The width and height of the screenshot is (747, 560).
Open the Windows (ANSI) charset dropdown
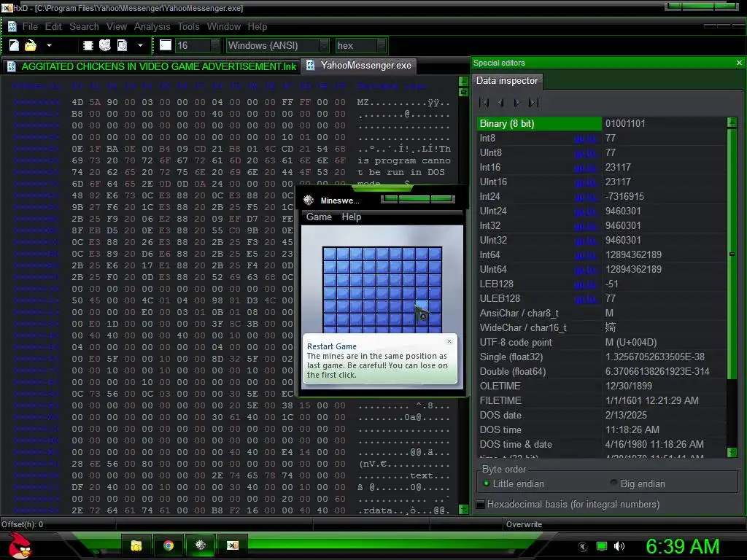point(277,46)
